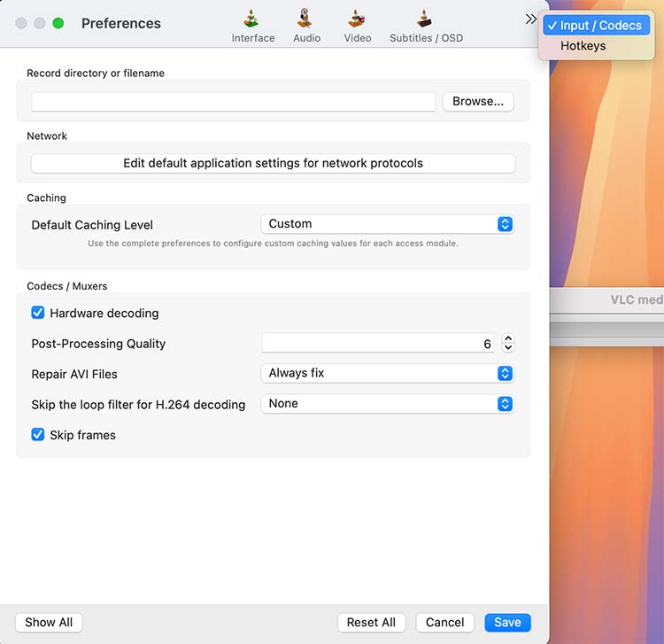Select Hotkeys from the overflow menu
The image size is (664, 644).
tap(583, 46)
